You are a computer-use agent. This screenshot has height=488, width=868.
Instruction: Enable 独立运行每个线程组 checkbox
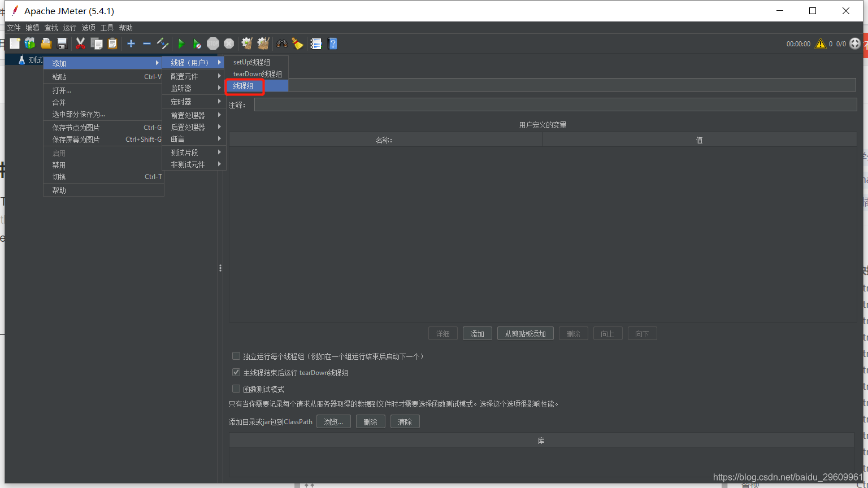coord(236,356)
